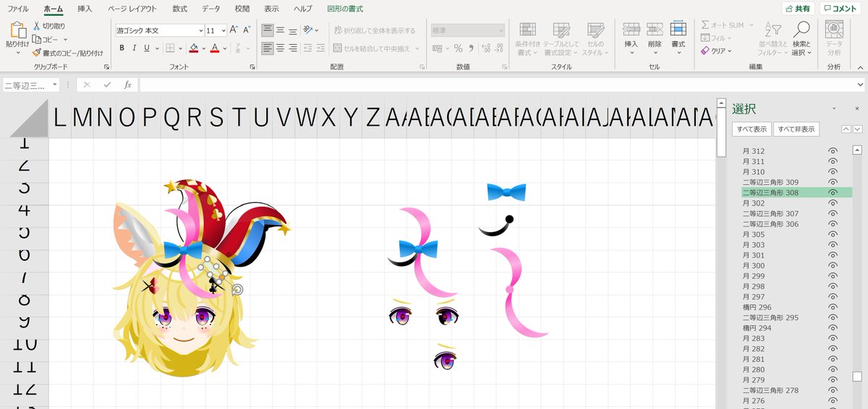Hide 二等辺三角形 309 shape
The height and width of the screenshot is (409, 868).
[833, 183]
